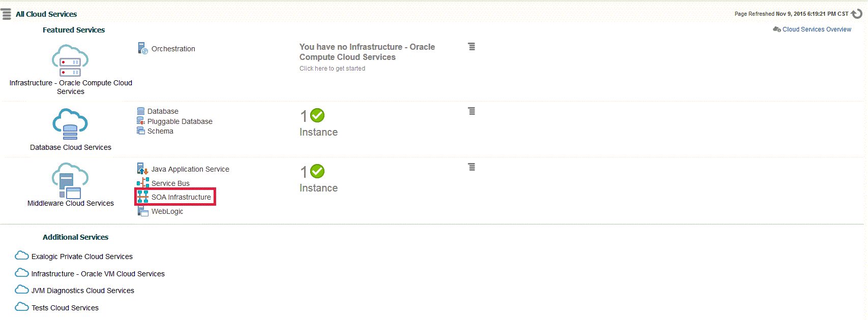868x320 pixels.
Task: Open Tests Cloud Services
Action: (x=65, y=308)
